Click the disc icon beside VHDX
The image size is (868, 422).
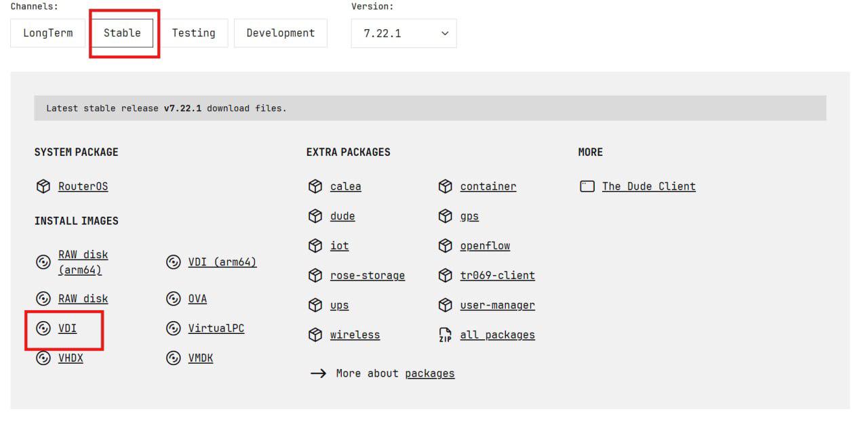click(x=43, y=358)
